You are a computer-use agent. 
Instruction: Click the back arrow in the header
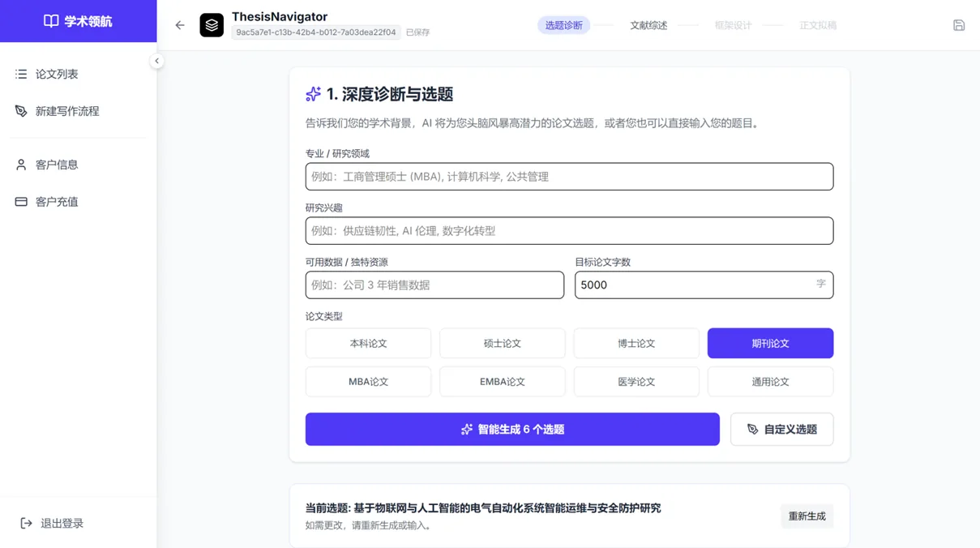pyautogui.click(x=180, y=25)
